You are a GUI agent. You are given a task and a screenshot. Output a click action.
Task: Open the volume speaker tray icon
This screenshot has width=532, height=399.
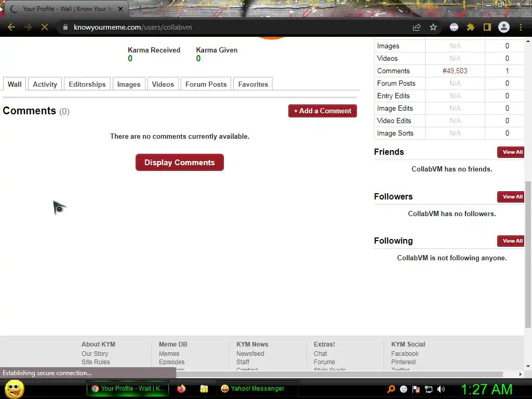point(441,389)
